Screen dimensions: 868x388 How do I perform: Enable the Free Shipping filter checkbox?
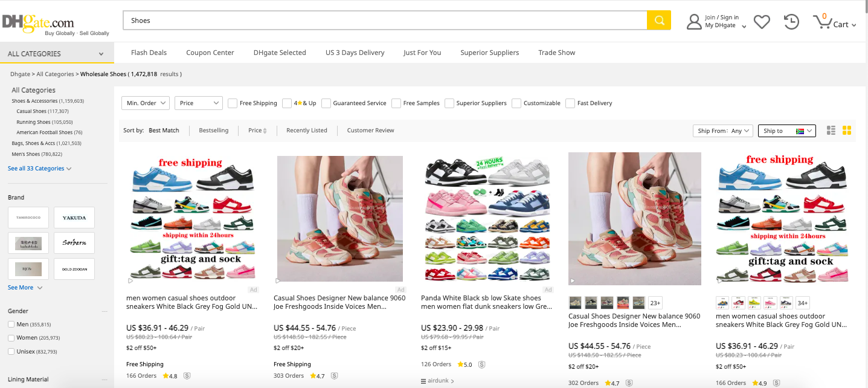coord(233,103)
